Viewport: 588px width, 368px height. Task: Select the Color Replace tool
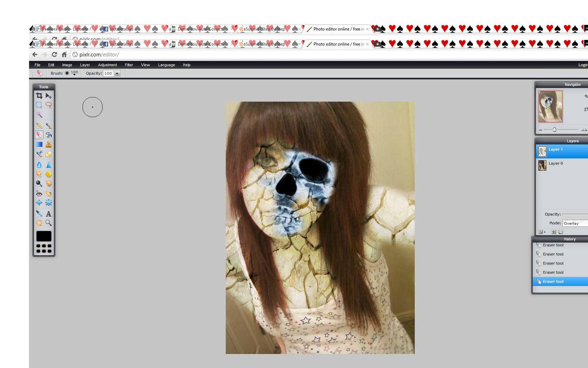[x=39, y=154]
